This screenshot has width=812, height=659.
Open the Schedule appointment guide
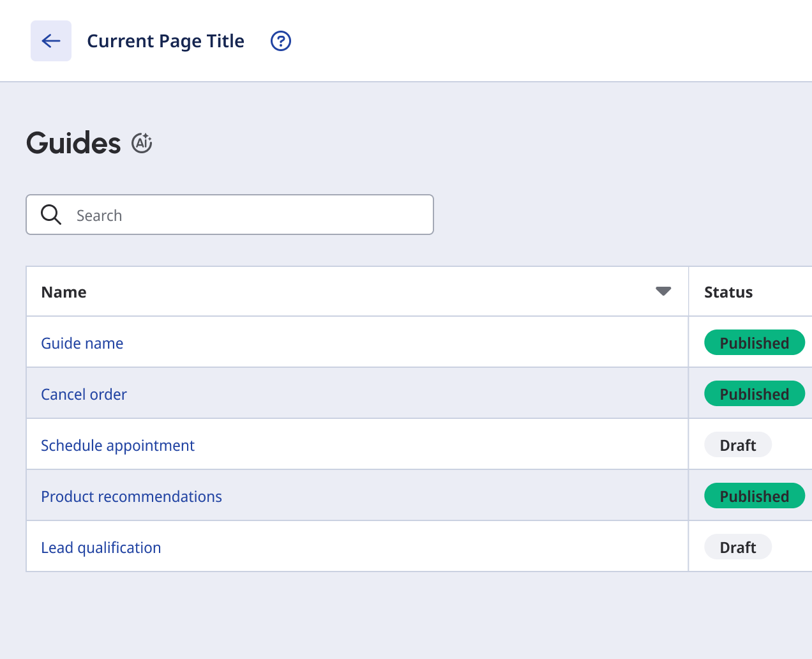click(117, 446)
